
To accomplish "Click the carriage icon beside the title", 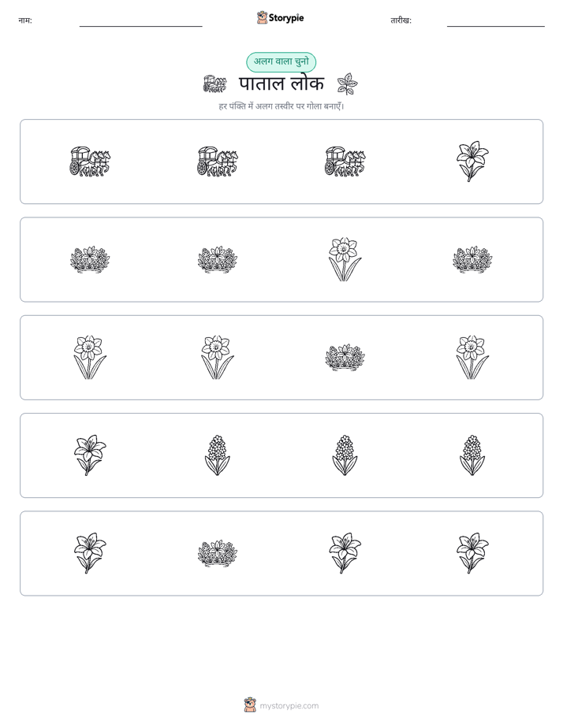I will (x=214, y=84).
